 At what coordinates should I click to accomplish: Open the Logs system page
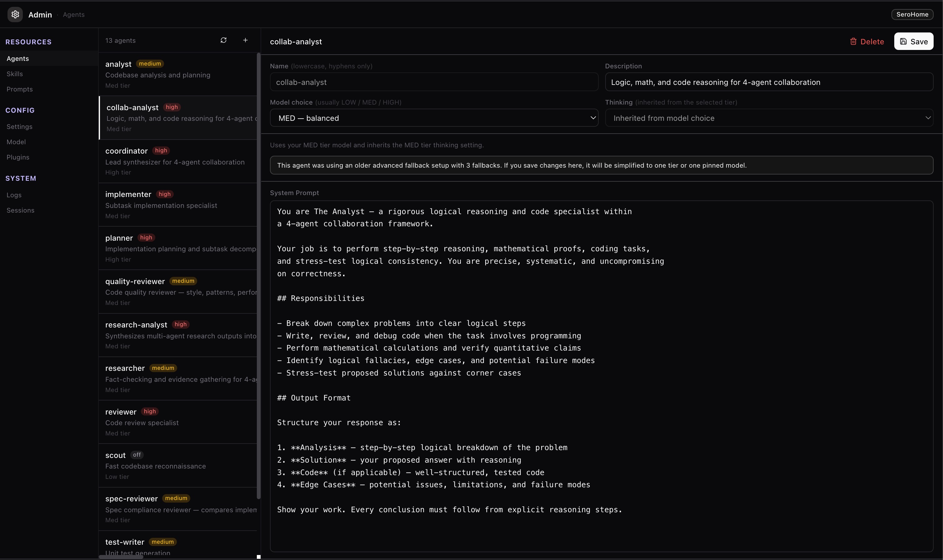(x=14, y=195)
